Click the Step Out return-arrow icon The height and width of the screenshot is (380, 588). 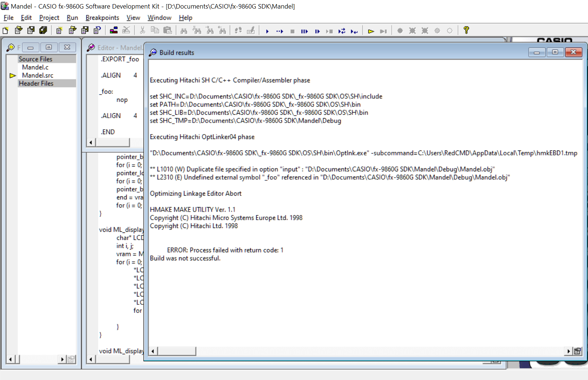click(354, 31)
